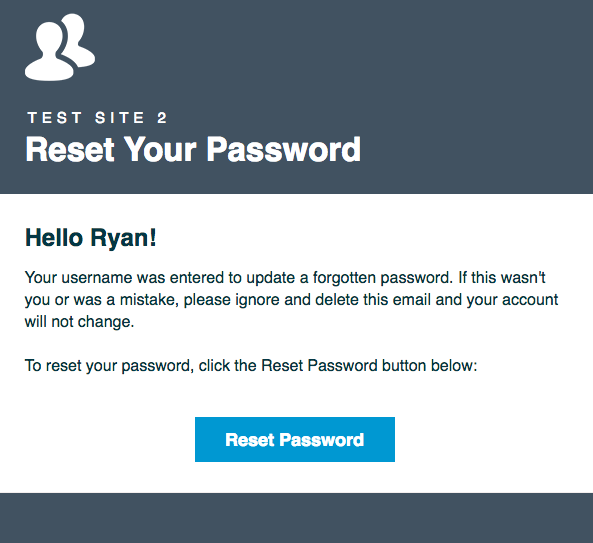Click the To reset your password instruction line
Viewport: 593px width, 543px height.
point(251,366)
